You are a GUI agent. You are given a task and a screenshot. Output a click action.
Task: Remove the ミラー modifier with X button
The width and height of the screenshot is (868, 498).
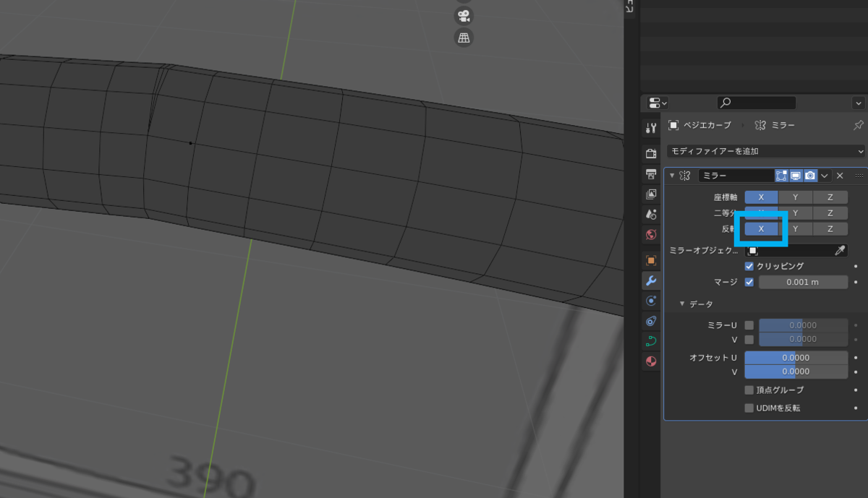[x=840, y=176]
